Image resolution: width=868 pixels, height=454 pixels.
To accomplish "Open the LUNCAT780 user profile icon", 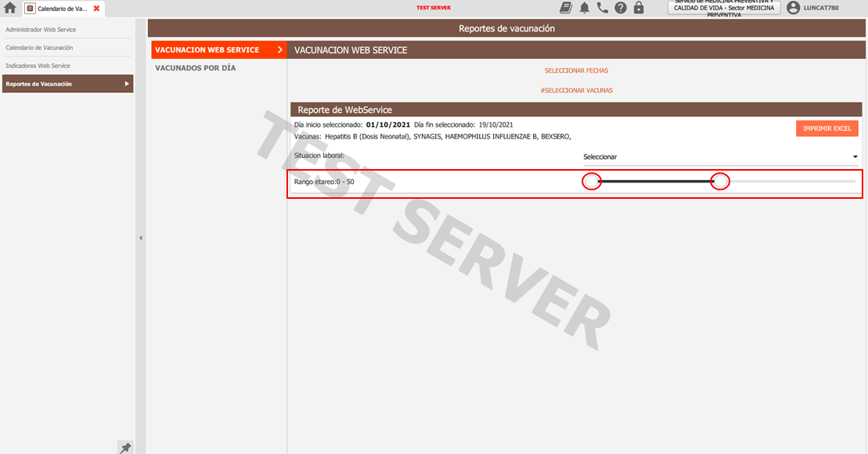I will (794, 8).
